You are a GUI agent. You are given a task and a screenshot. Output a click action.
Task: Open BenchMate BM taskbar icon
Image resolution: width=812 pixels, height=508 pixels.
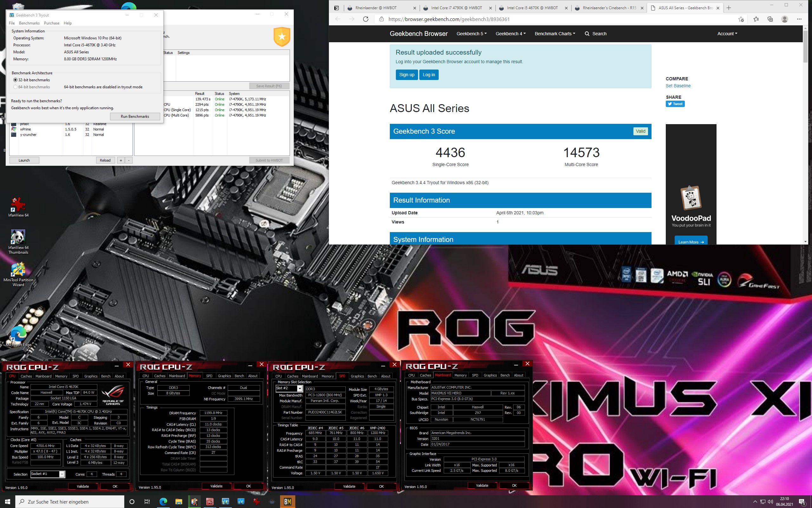(x=288, y=502)
